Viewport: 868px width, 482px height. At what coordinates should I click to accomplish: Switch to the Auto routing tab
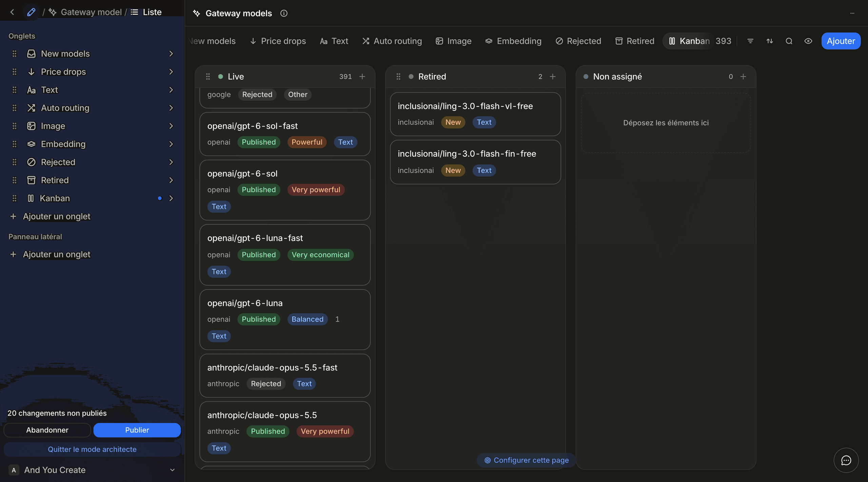392,41
